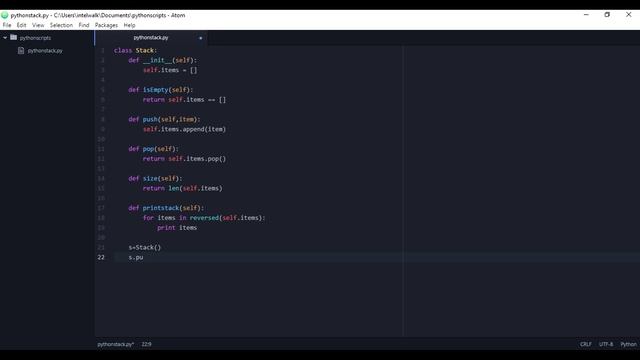Screen dimensions: 640x360
Task: Click the 'print items' code line
Action: tap(177, 228)
